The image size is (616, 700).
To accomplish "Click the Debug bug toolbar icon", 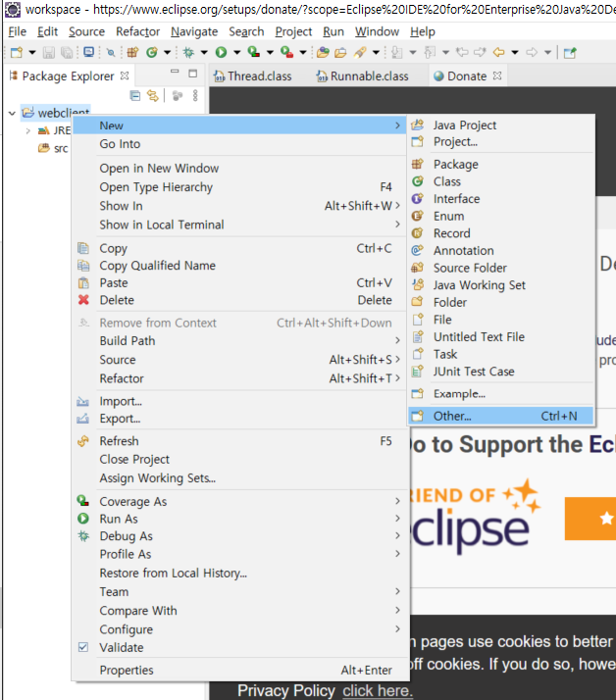I will click(x=188, y=53).
